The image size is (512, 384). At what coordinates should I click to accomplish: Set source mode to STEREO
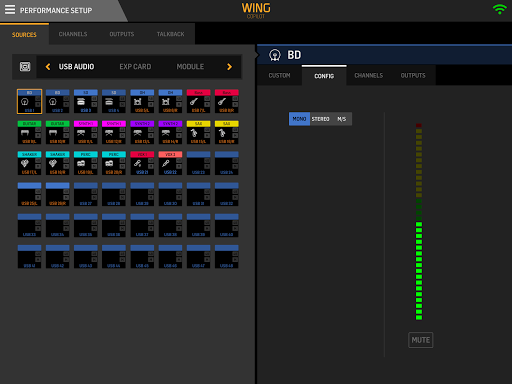pyautogui.click(x=320, y=119)
